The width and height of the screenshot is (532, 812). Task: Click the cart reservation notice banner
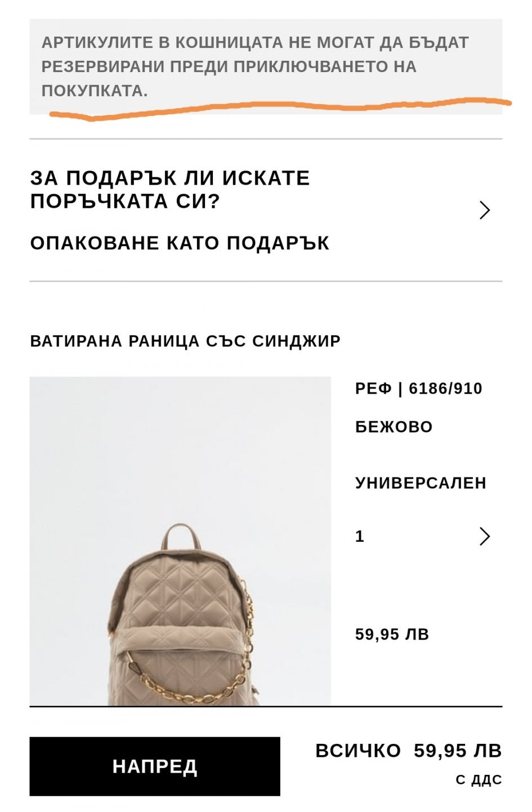click(266, 66)
